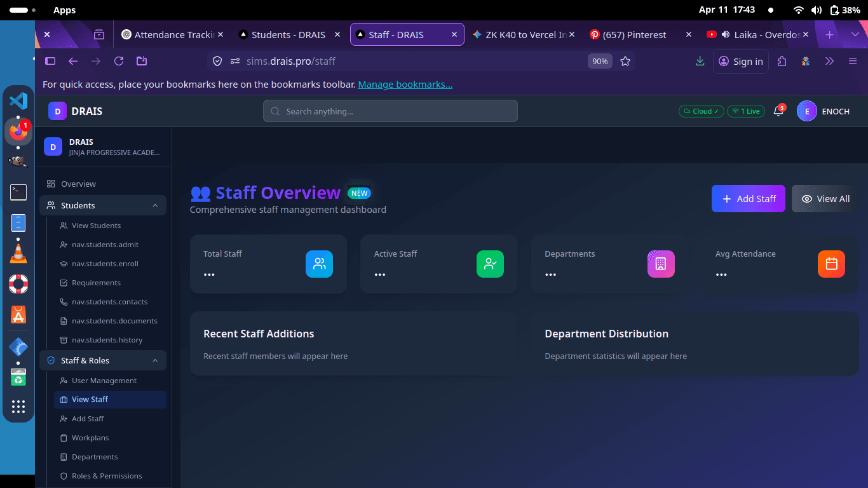The width and height of the screenshot is (868, 488).
Task: Click the Active Staff icon on its card
Action: tap(490, 264)
